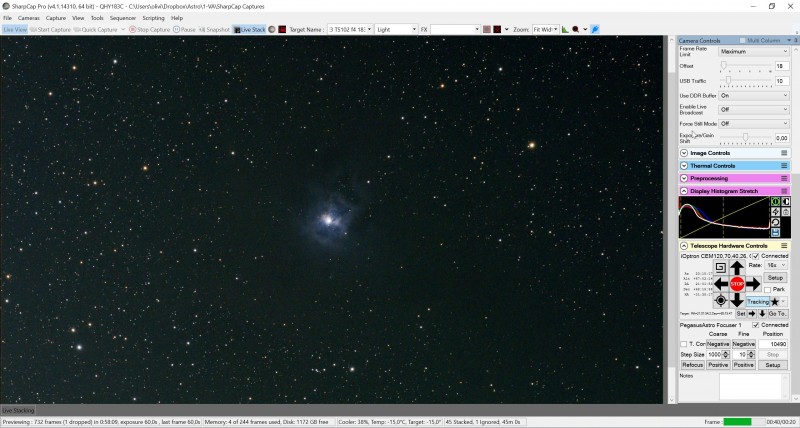Move the mount with the up arrow
This screenshot has height=428, width=800.
coord(737,267)
